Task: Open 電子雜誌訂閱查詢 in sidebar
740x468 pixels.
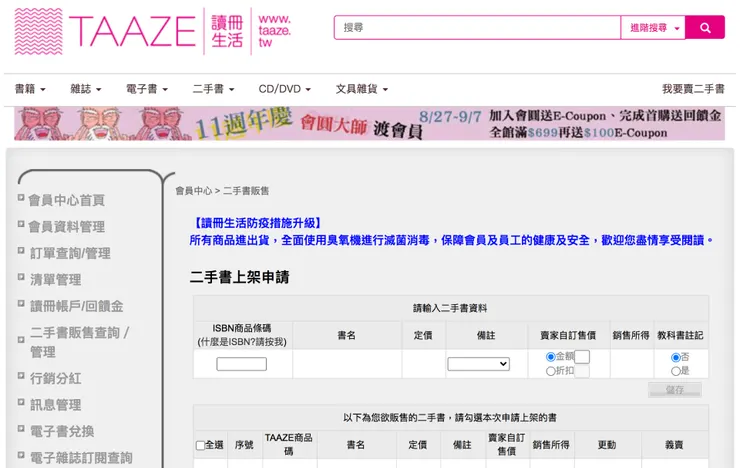Action: pos(81,458)
